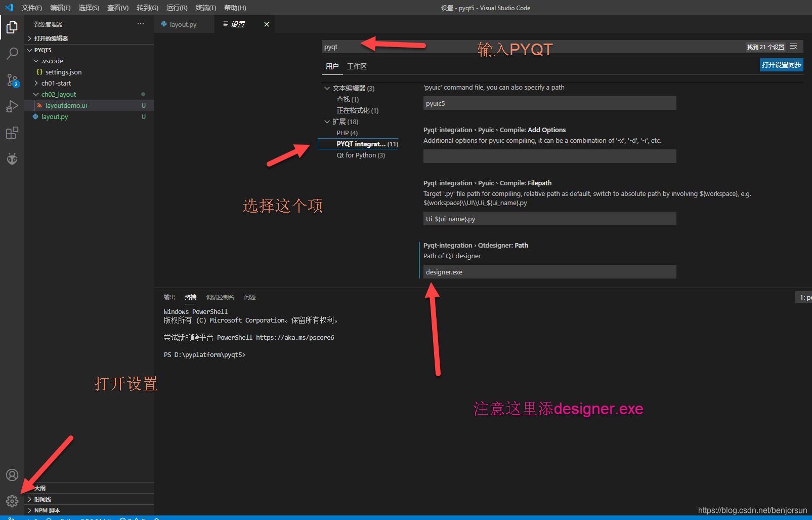Click the Manage gear icon
812x520 pixels.
pyautogui.click(x=12, y=501)
